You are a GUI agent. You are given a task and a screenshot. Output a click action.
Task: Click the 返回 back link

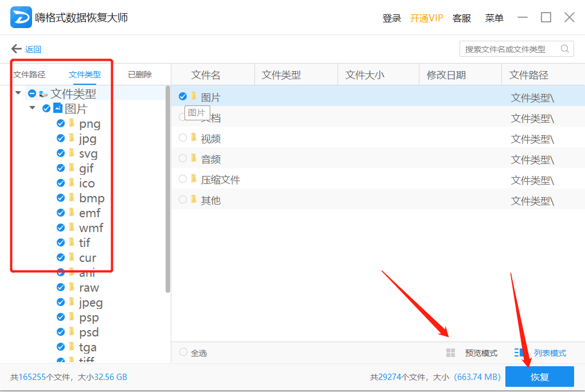point(33,49)
